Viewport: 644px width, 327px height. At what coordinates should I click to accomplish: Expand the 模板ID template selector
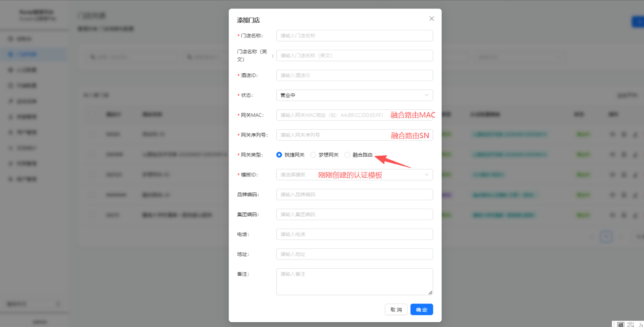point(354,175)
